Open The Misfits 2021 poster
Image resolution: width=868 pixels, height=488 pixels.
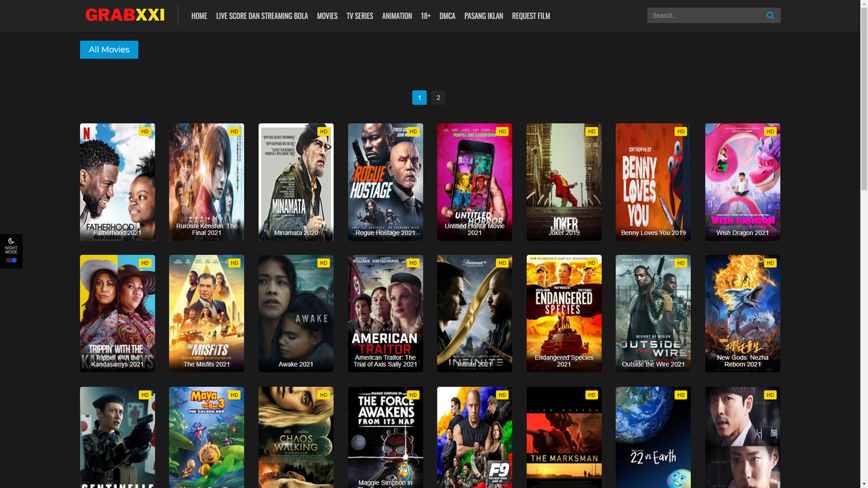[x=207, y=313]
